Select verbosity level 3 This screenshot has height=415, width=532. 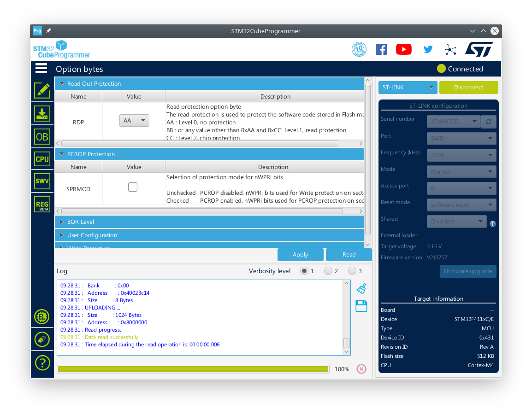(352, 271)
